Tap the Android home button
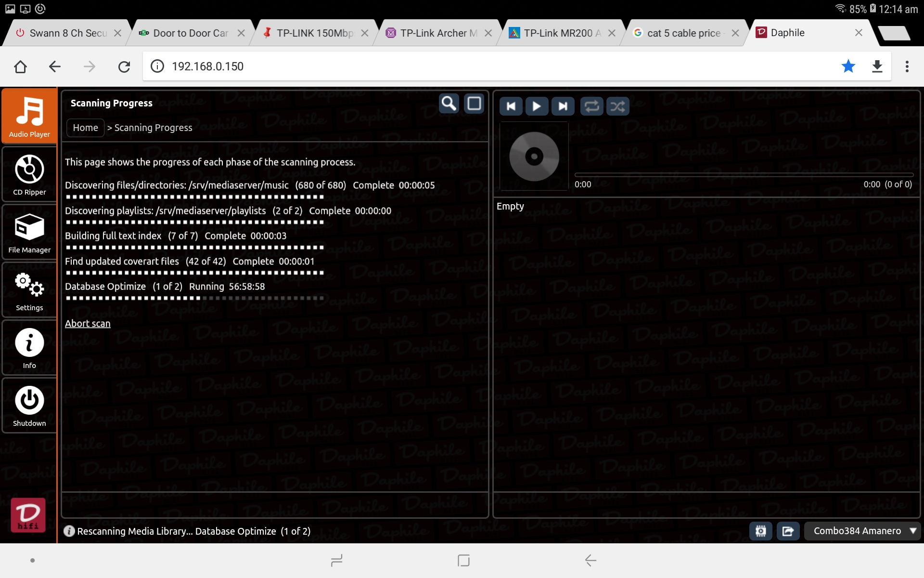The height and width of the screenshot is (578, 924). [x=463, y=560]
